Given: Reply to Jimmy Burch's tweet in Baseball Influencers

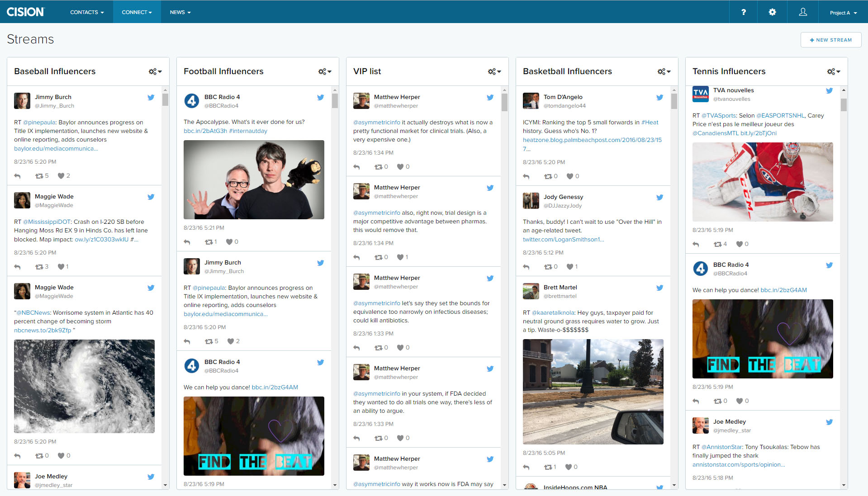Looking at the screenshot, I should click(18, 176).
